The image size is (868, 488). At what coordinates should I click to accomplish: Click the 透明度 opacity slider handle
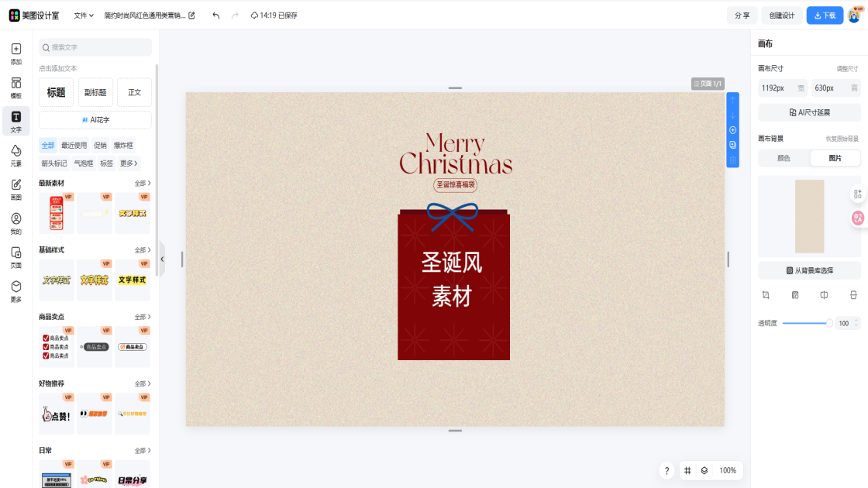coord(828,323)
